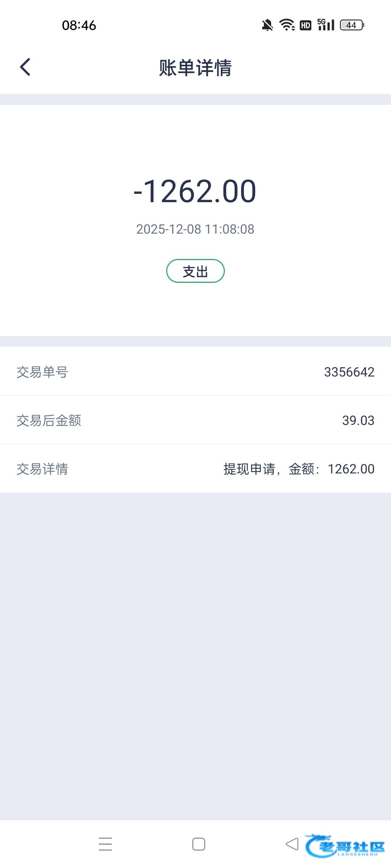Tap the Wi-Fi status icon
This screenshot has height=868, width=391.
[287, 25]
